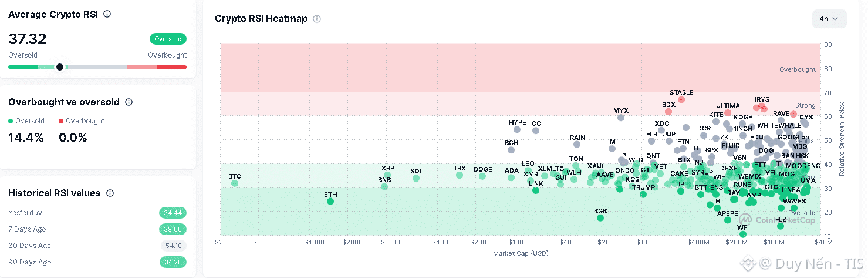Click info icon beside Average Crypto RSI
Viewport: 868px width, 278px height.
pos(107,14)
